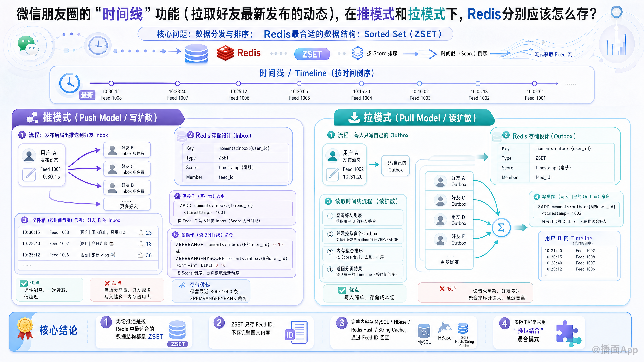644x362 pixels.
Task: Click the download icon in 拉模式 header
Action: (354, 117)
